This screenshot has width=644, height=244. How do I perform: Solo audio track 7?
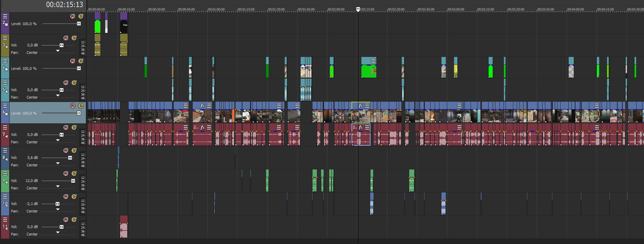[74, 127]
